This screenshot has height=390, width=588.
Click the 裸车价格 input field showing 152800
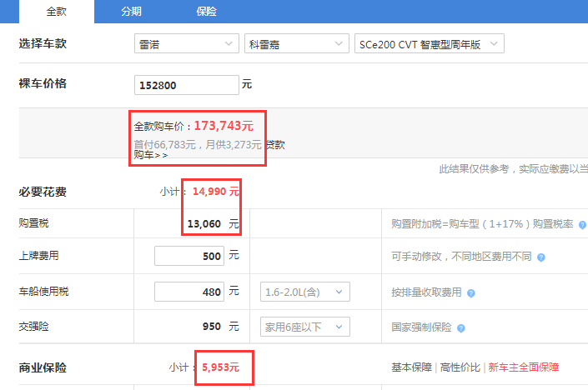tap(187, 85)
